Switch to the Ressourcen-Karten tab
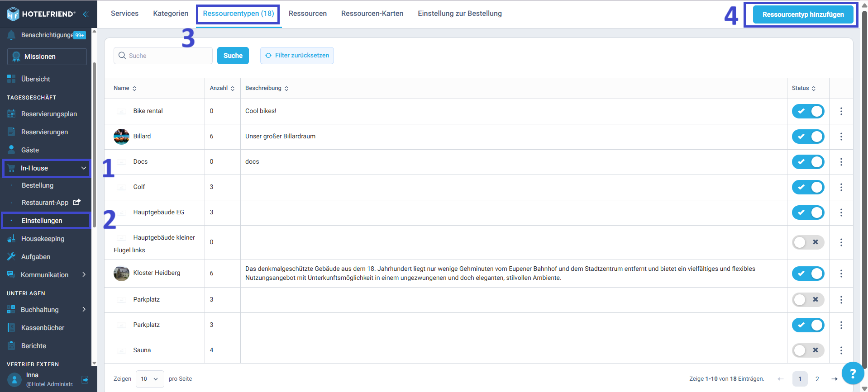Screen dimensions: 868x392 pos(372,14)
